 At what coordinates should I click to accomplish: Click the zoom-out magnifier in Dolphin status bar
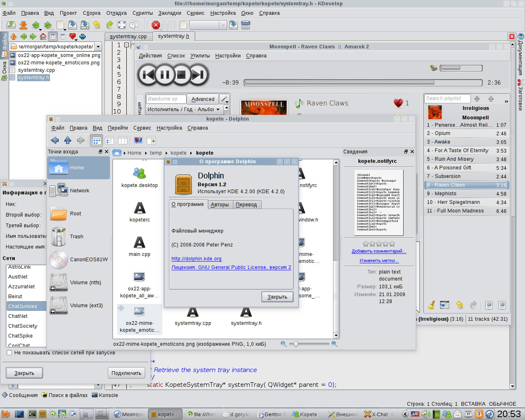click(x=283, y=344)
